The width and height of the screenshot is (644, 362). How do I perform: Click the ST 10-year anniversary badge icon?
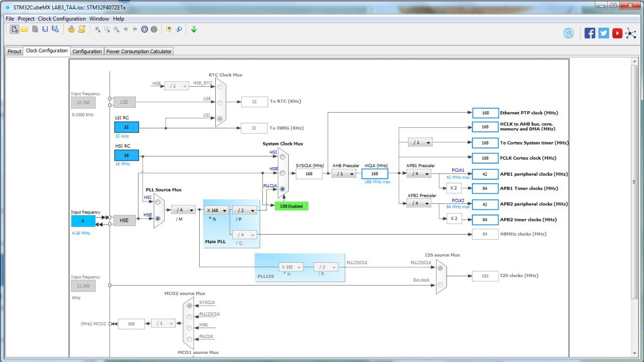(569, 33)
